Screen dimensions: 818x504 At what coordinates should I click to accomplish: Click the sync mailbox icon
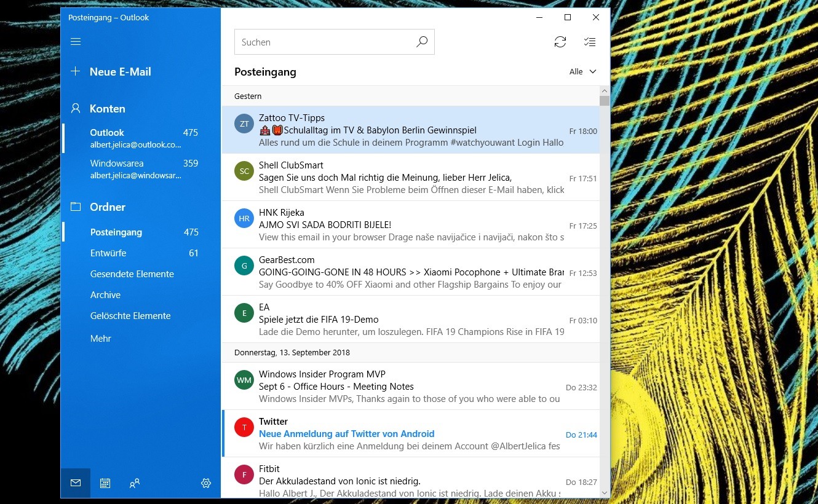pos(560,42)
